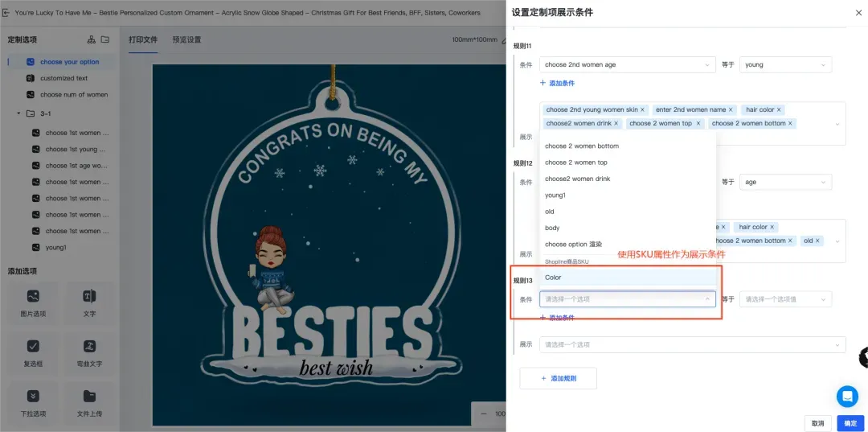
Task: Click the 添加规则 button
Action: click(558, 378)
